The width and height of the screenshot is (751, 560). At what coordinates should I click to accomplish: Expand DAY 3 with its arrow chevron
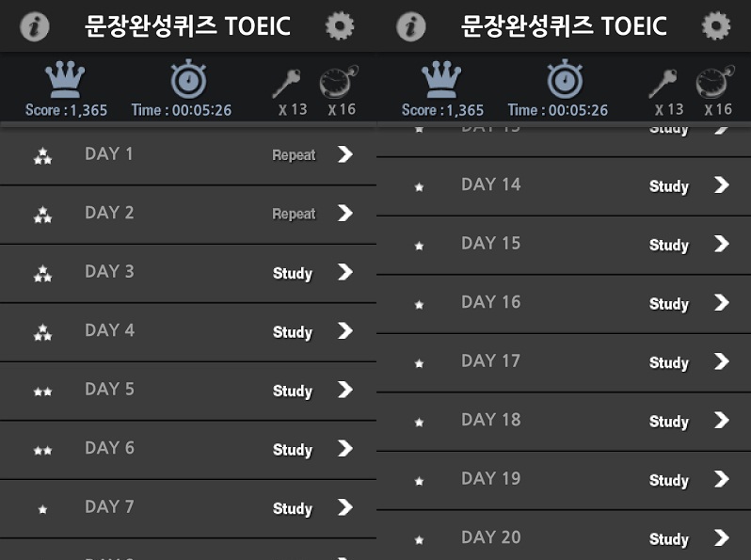(345, 272)
